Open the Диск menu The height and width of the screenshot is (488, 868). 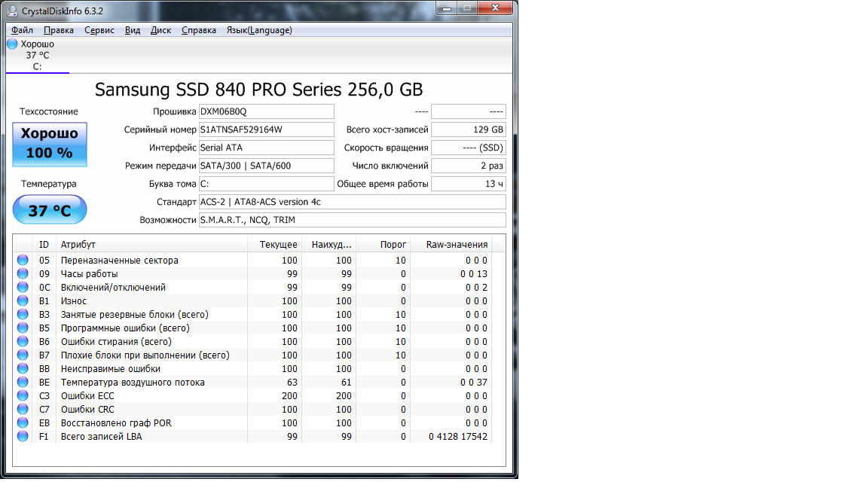160,30
